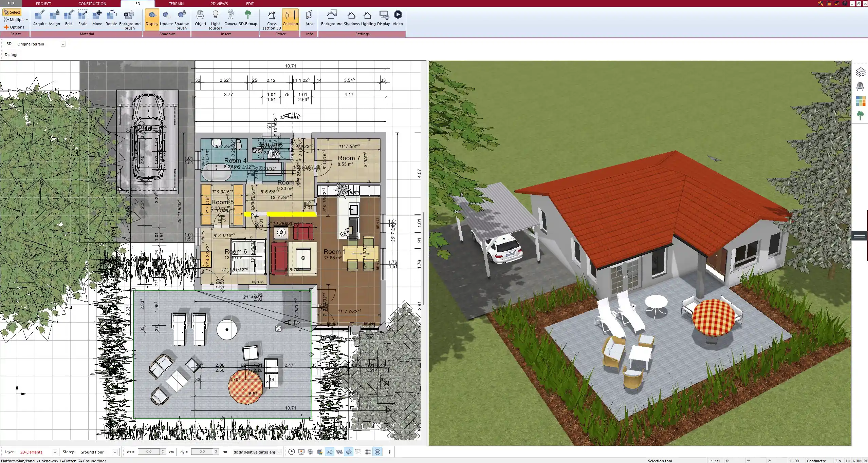Open the plants catalog in the sidebar
This screenshot has width=868, height=463.
click(x=861, y=115)
